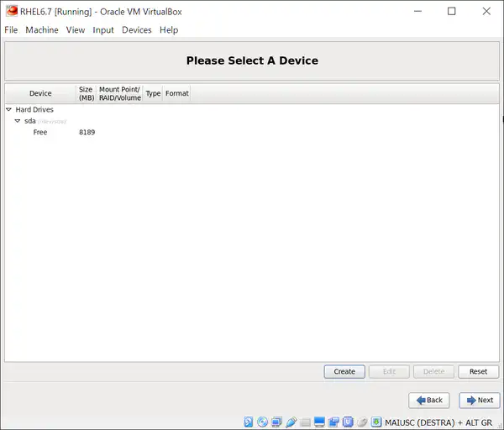The width and height of the screenshot is (504, 430).
Task: Open the Machine menu
Action: 42,30
